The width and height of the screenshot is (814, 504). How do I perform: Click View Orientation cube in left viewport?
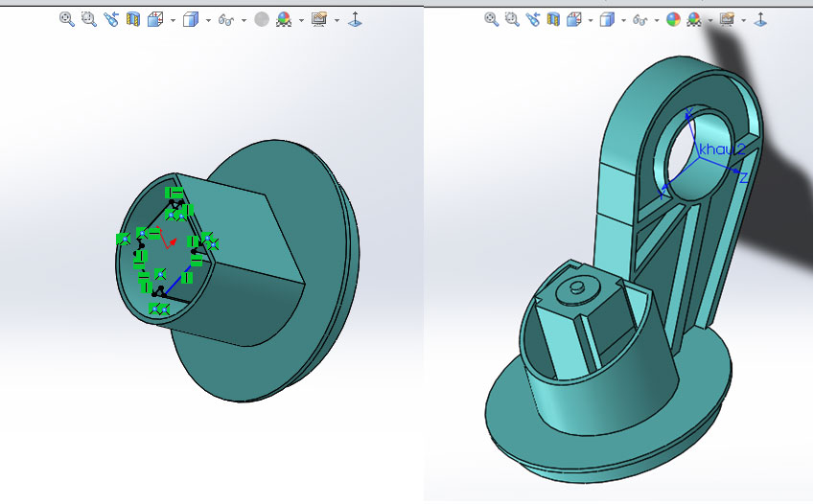click(x=156, y=18)
